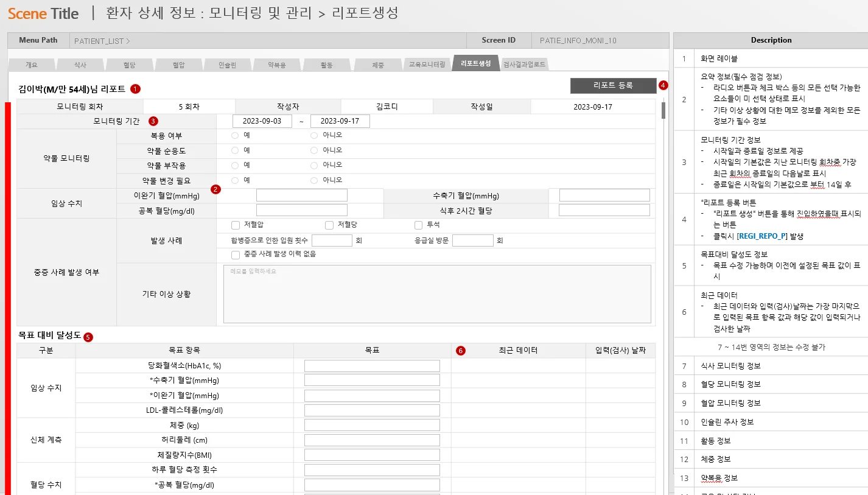
Task: Focus the 이완기 혈압 clinical value input
Action: (x=302, y=195)
